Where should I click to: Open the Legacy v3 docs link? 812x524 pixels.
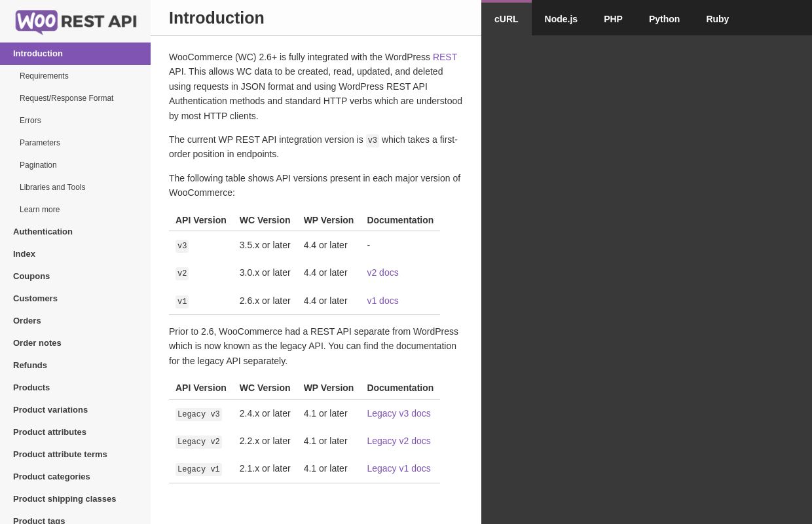tap(399, 413)
